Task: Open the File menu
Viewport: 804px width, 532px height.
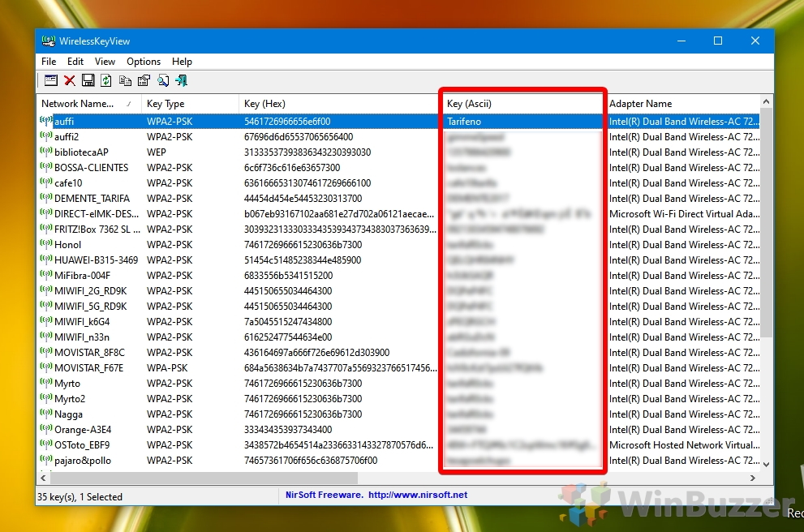Action: pos(49,62)
